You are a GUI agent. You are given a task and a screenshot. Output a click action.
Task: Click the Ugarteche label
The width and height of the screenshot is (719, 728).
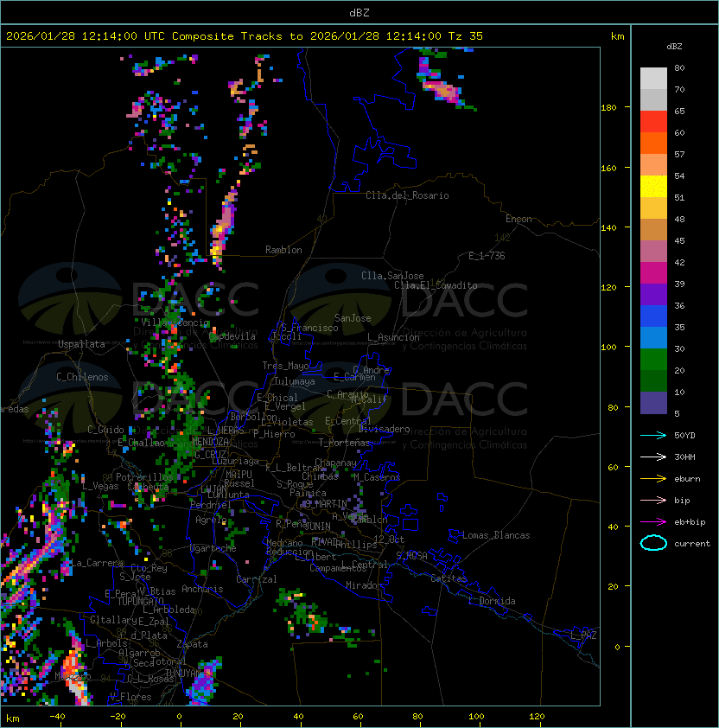pyautogui.click(x=213, y=548)
